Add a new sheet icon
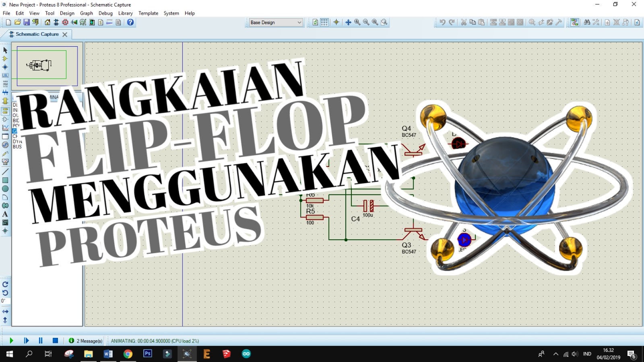644x362 pixels. 607,23
